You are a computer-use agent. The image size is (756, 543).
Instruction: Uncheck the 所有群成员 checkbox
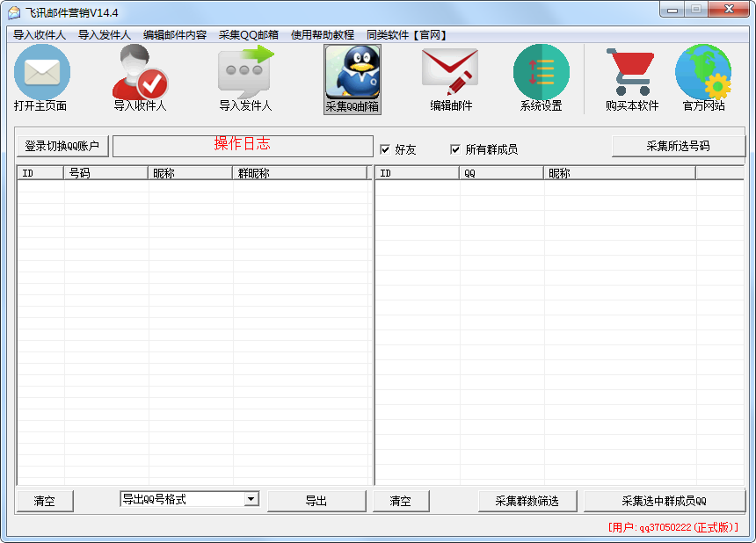[455, 149]
